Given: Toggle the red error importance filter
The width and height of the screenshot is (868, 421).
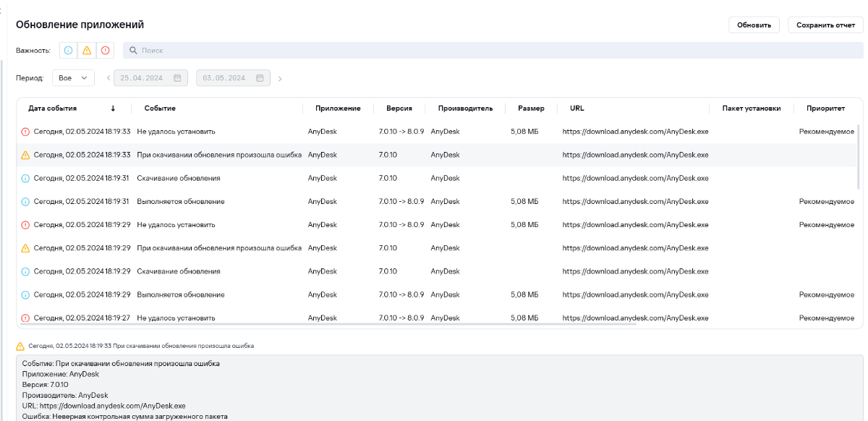Looking at the screenshot, I should click(x=105, y=51).
